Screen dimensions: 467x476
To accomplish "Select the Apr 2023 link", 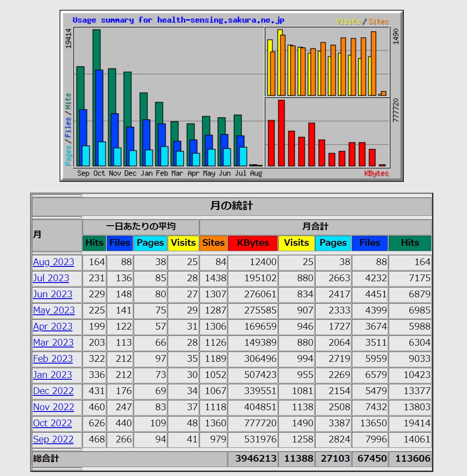I will (x=52, y=326).
